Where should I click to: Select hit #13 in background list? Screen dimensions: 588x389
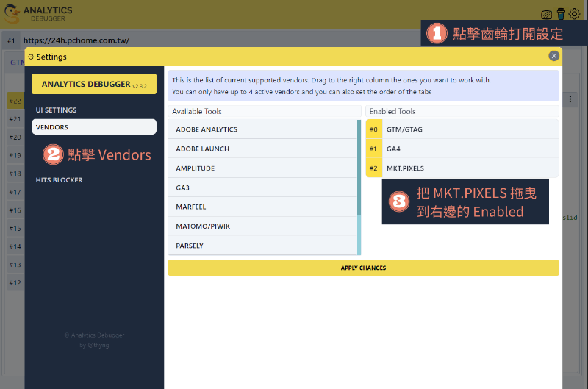coord(15,265)
